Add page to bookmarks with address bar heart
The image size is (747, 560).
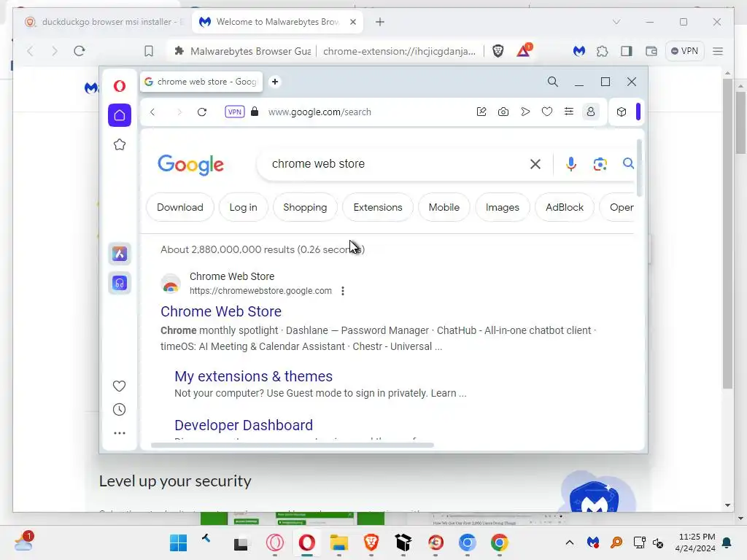point(547,112)
